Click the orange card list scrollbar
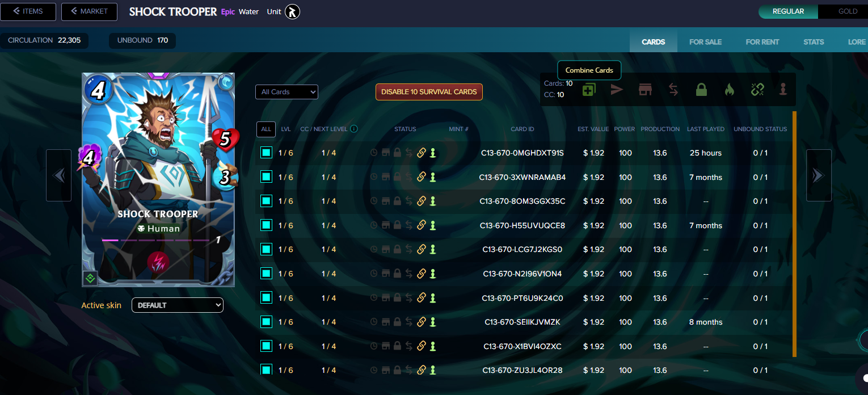Screen dimensions: 868x395 pyautogui.click(x=794, y=234)
